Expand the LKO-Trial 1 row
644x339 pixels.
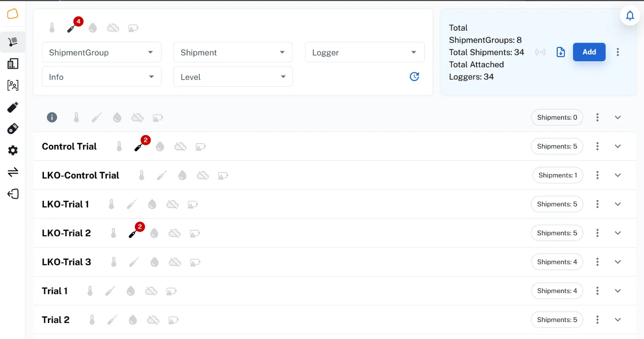618,204
